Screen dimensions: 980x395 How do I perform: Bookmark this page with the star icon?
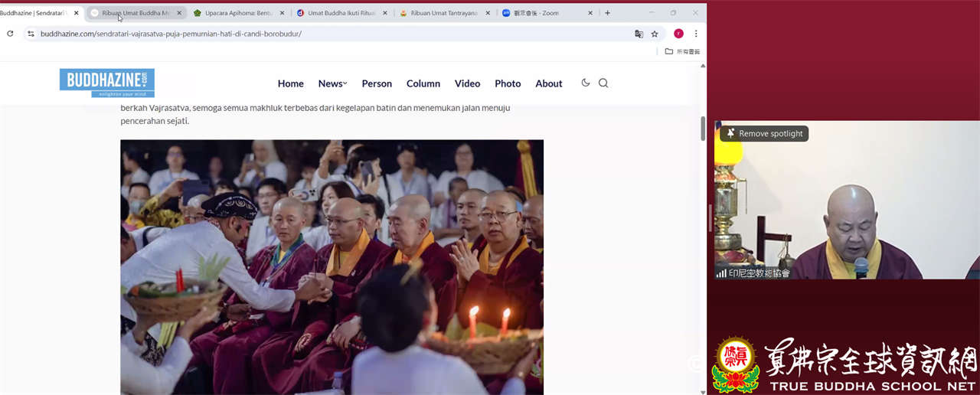pyautogui.click(x=655, y=34)
